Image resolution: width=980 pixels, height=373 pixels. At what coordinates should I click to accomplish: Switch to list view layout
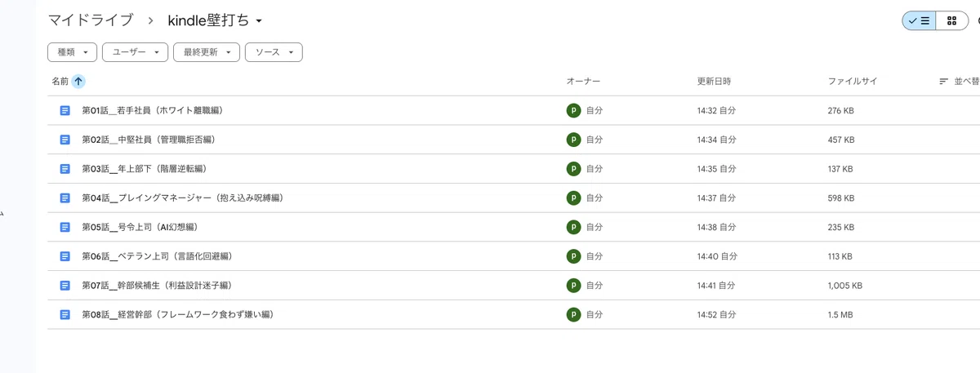919,21
